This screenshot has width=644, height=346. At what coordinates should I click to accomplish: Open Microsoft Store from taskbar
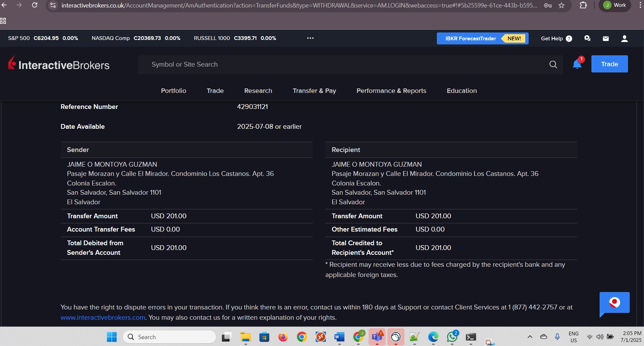pos(264,337)
